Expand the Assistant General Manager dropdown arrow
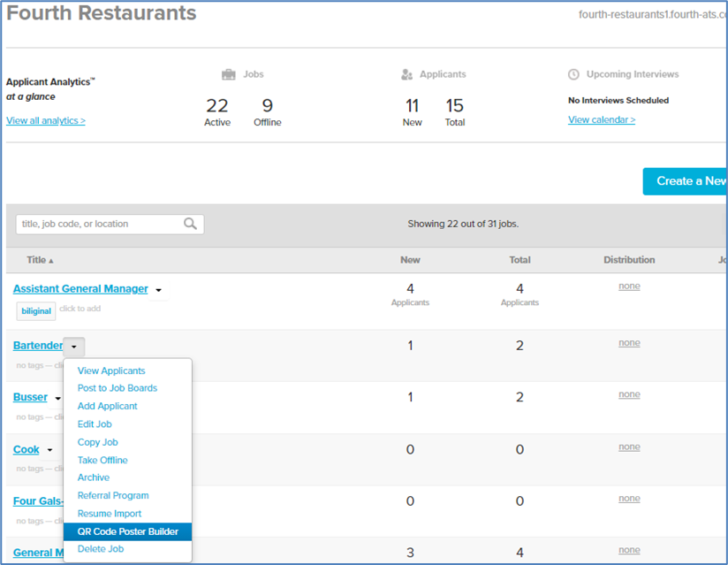This screenshot has height=565, width=728. pyautogui.click(x=158, y=290)
